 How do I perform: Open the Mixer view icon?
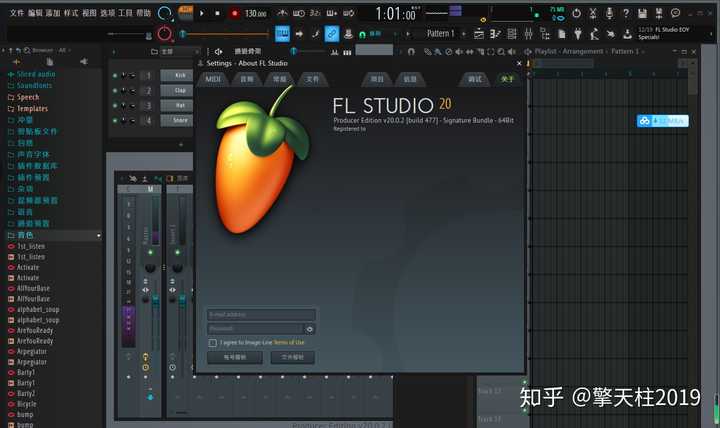(x=528, y=34)
